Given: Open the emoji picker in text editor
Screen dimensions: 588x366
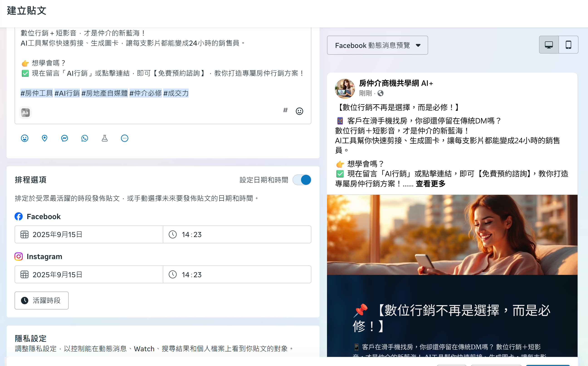Looking at the screenshot, I should coord(299,111).
